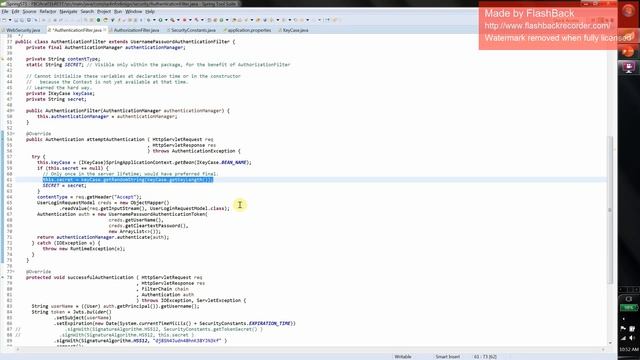Click the vertical scrollbar thumb of the editor
This screenshot has width=640, height=360.
coord(611,210)
